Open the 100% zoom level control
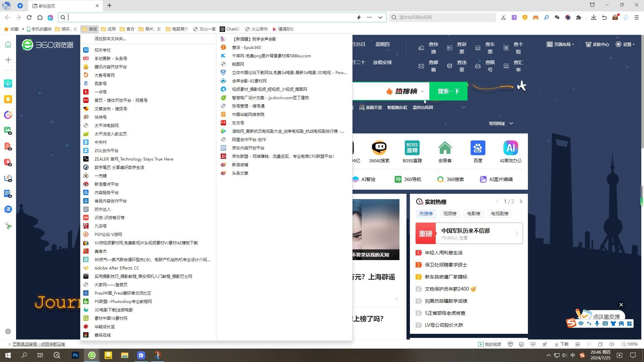Image resolution: width=644 pixels, height=362 pixels. pos(629,344)
